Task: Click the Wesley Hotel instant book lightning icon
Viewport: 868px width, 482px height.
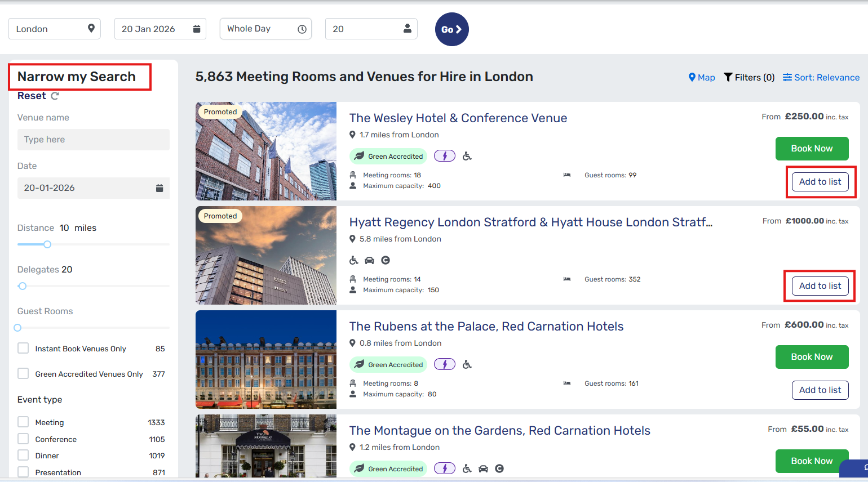Action: tap(445, 156)
